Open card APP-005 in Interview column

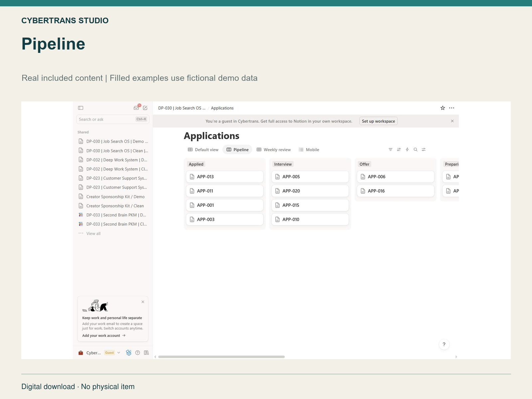click(310, 177)
